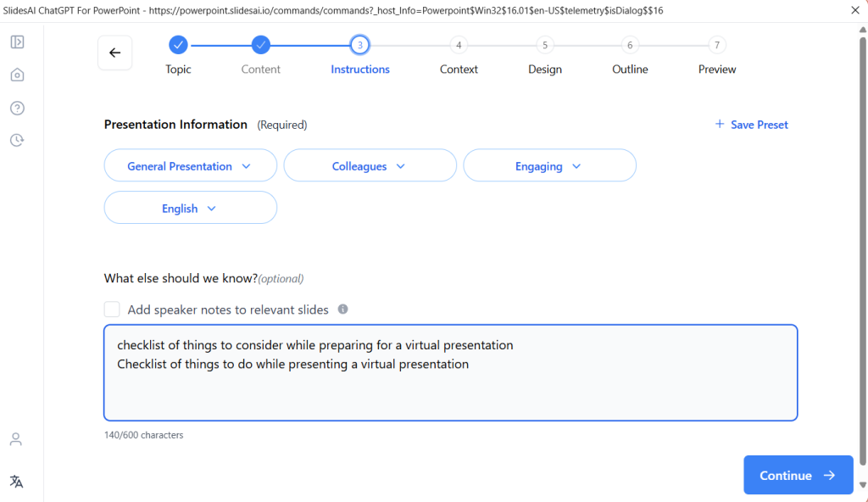868x502 pixels.
Task: Expand the Engaging tone dropdown
Action: [x=549, y=166]
